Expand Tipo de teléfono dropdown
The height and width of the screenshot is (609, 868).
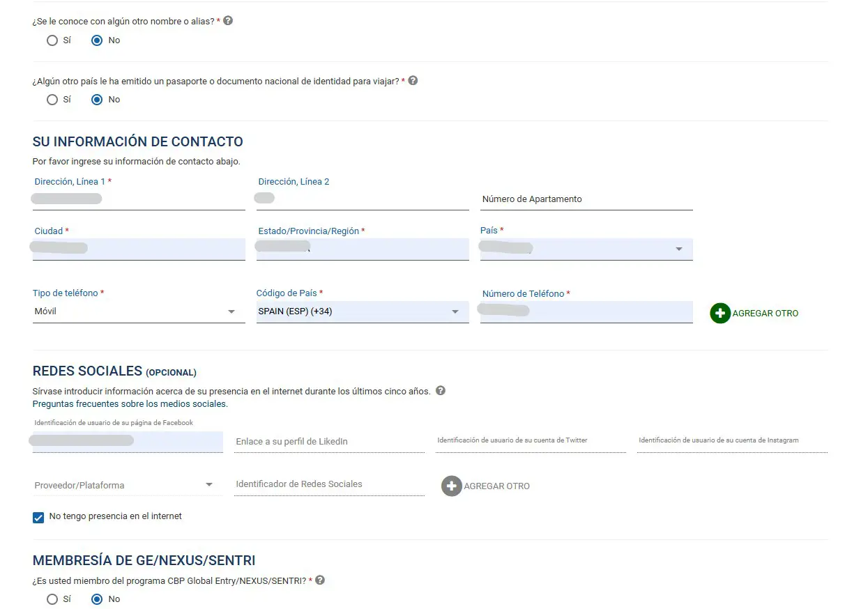(231, 311)
